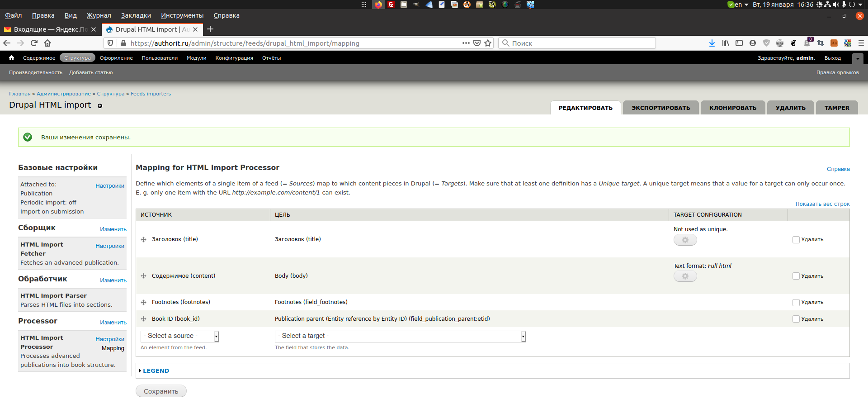Open Модули in admin menu

tap(197, 58)
